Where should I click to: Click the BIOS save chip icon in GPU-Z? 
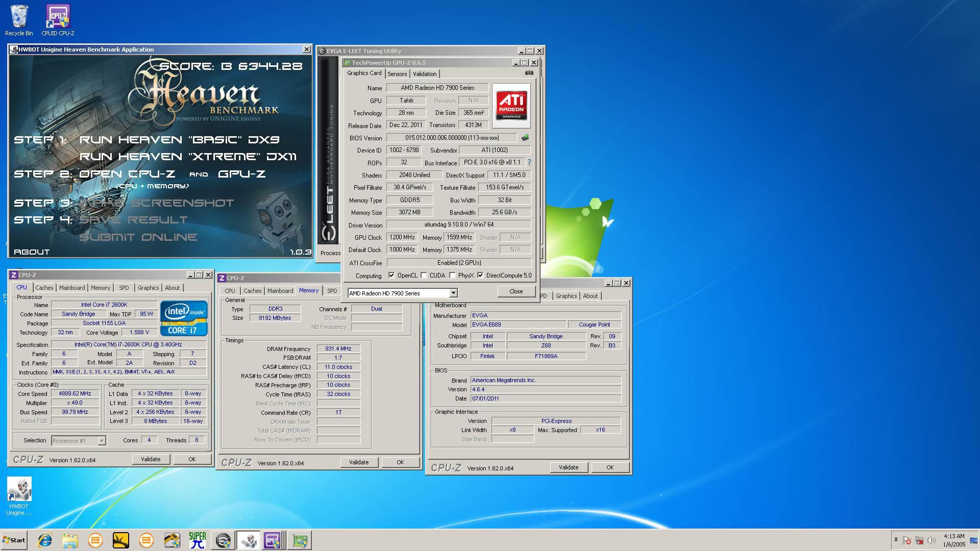[525, 138]
